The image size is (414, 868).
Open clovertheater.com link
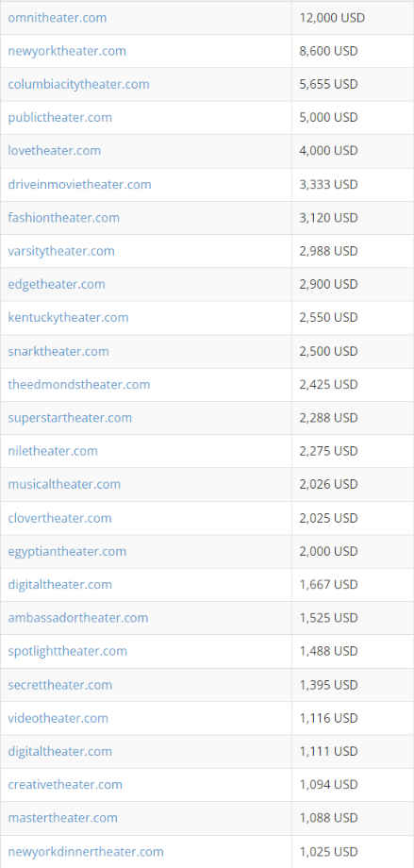coord(59,518)
